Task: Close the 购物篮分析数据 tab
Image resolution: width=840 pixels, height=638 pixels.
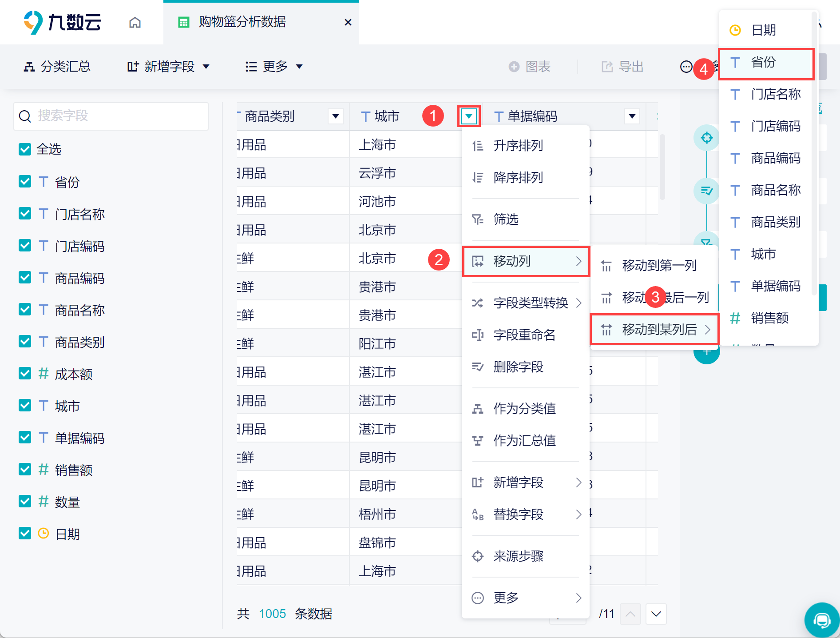Action: [x=348, y=22]
